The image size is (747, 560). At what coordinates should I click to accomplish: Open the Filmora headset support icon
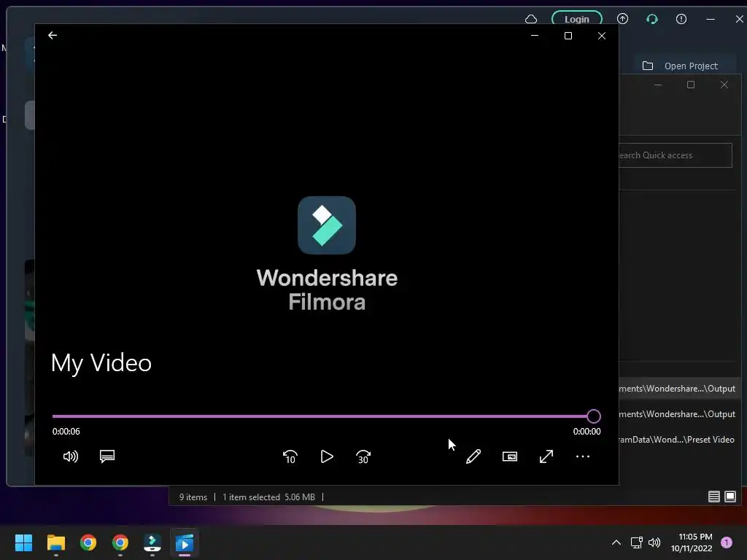pyautogui.click(x=651, y=19)
